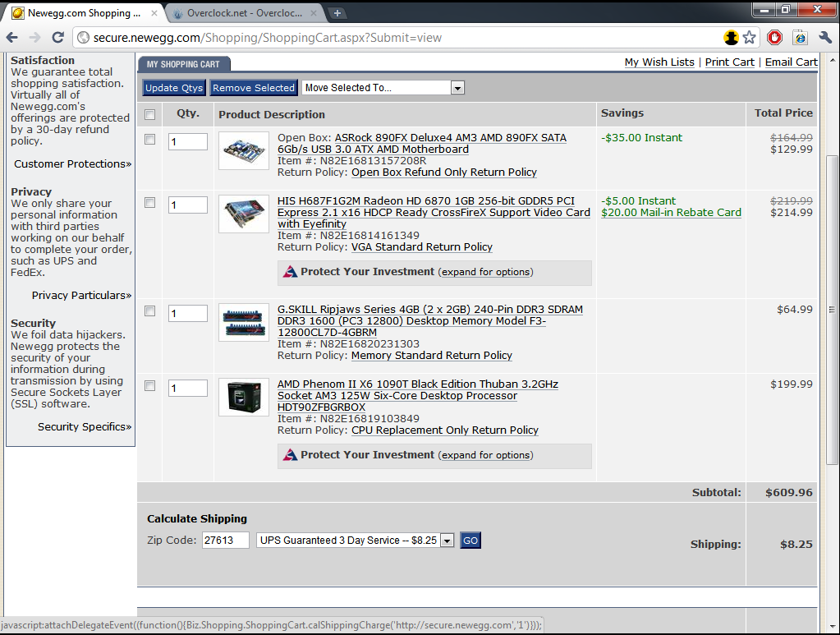840x635 pixels.
Task: Click the browser forward arrow
Action: (x=34, y=38)
